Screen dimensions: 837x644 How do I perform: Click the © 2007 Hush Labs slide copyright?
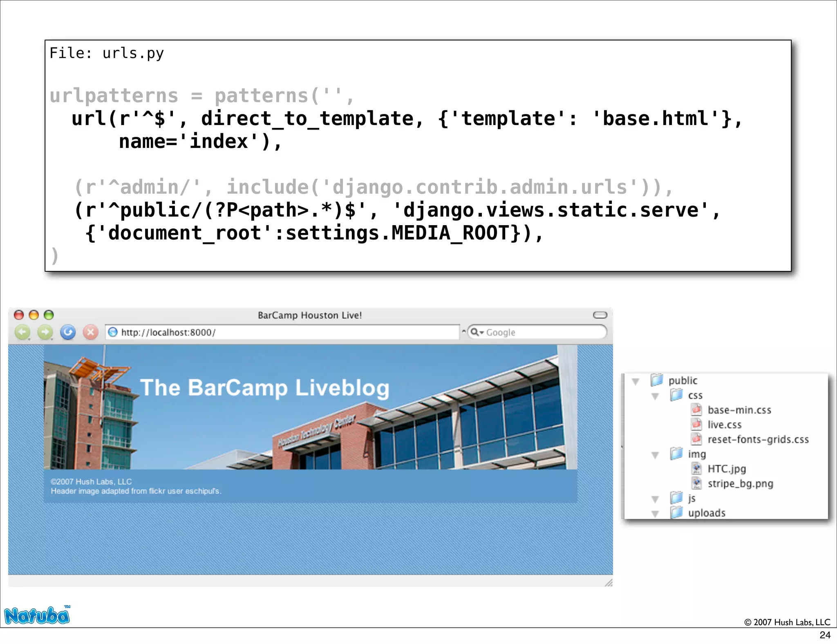(x=787, y=622)
